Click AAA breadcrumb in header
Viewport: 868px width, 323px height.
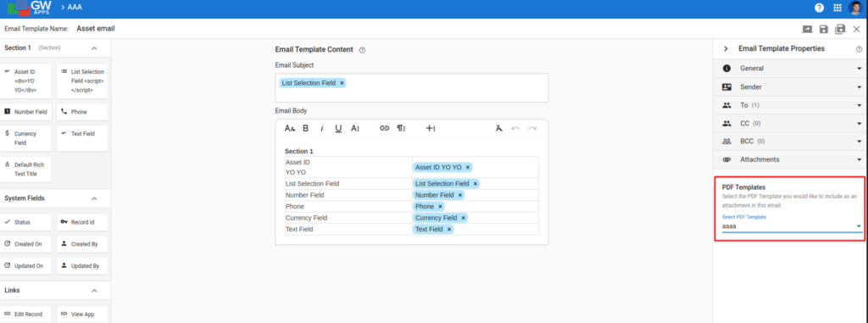coord(75,7)
